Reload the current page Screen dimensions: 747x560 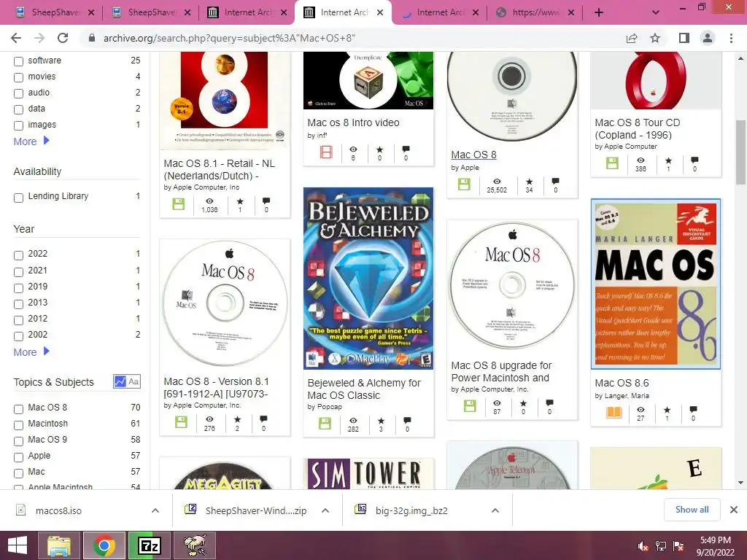pyautogui.click(x=63, y=38)
